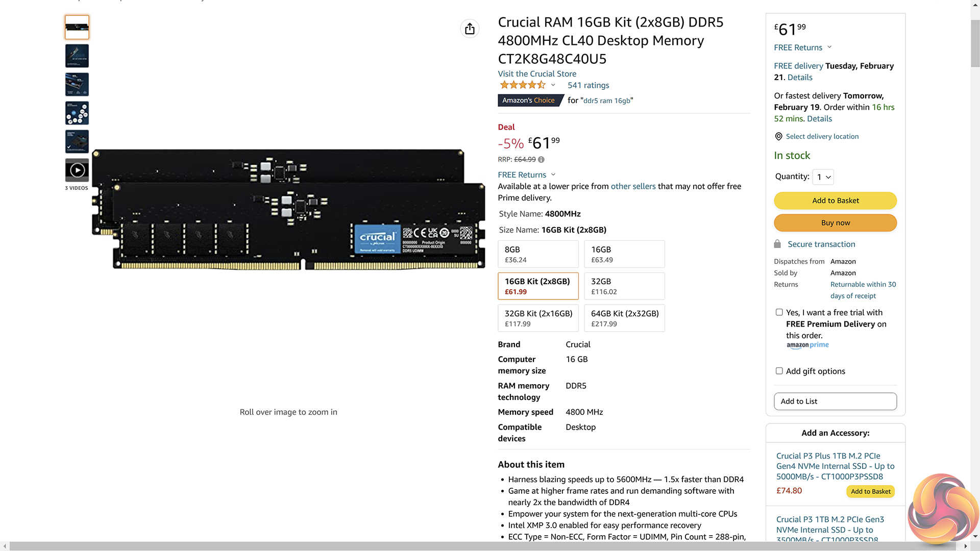Click the scroll left arrow at page bottom

click(x=5, y=546)
